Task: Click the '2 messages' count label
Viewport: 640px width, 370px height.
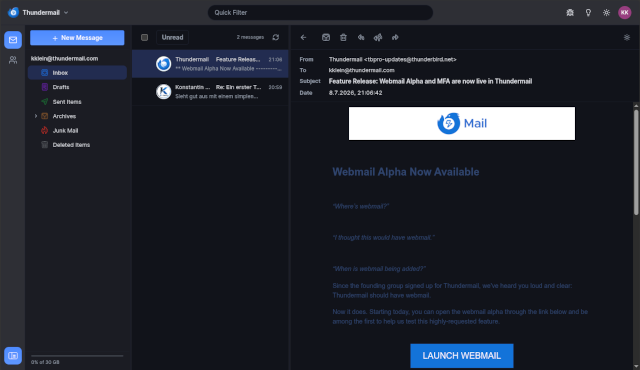Action: point(250,38)
